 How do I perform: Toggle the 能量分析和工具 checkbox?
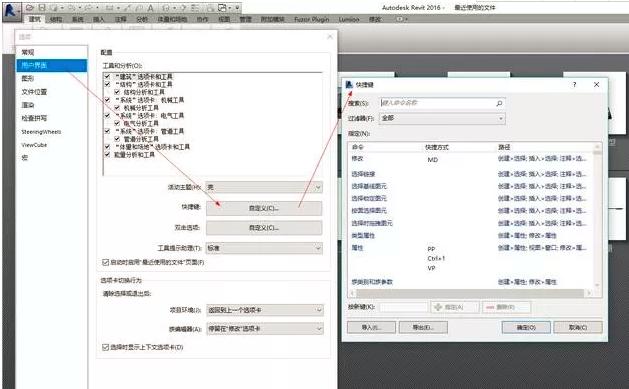[107, 154]
